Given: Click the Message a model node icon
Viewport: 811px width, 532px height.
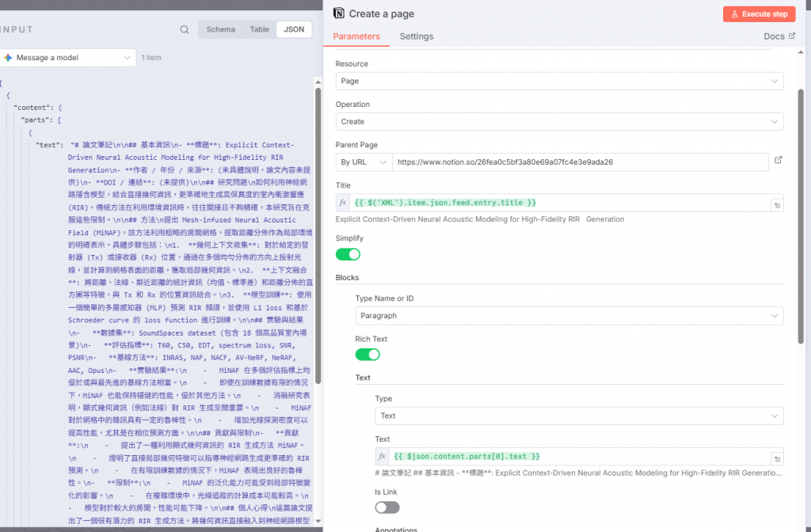Looking at the screenshot, I should tap(8, 58).
